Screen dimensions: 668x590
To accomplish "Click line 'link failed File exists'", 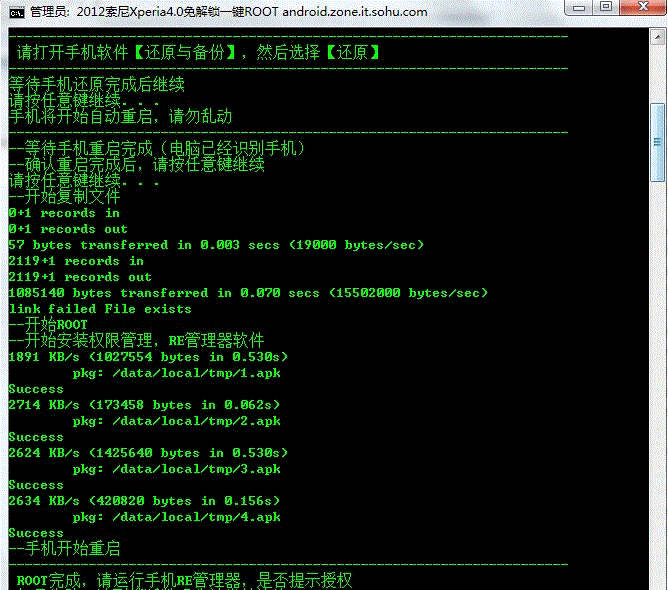I will [100, 309].
